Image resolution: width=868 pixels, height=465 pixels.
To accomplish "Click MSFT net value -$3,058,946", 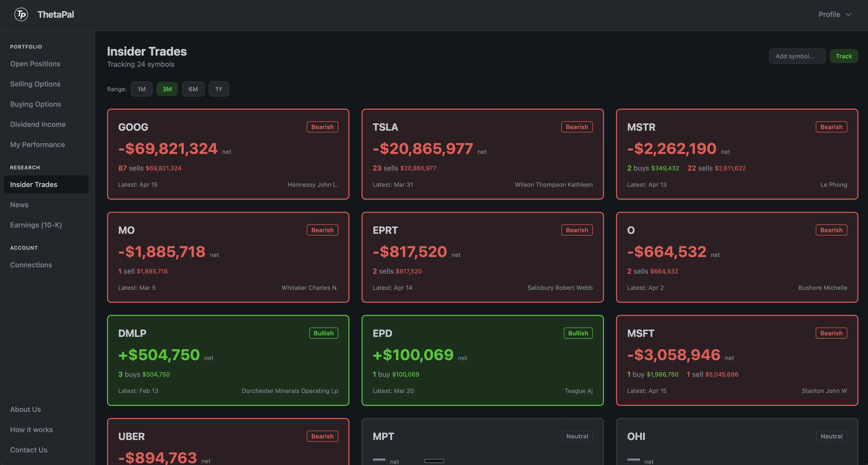I will [674, 355].
